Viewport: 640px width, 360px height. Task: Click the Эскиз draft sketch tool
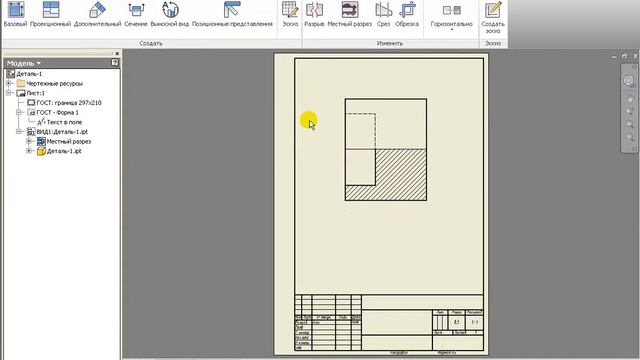[290, 14]
